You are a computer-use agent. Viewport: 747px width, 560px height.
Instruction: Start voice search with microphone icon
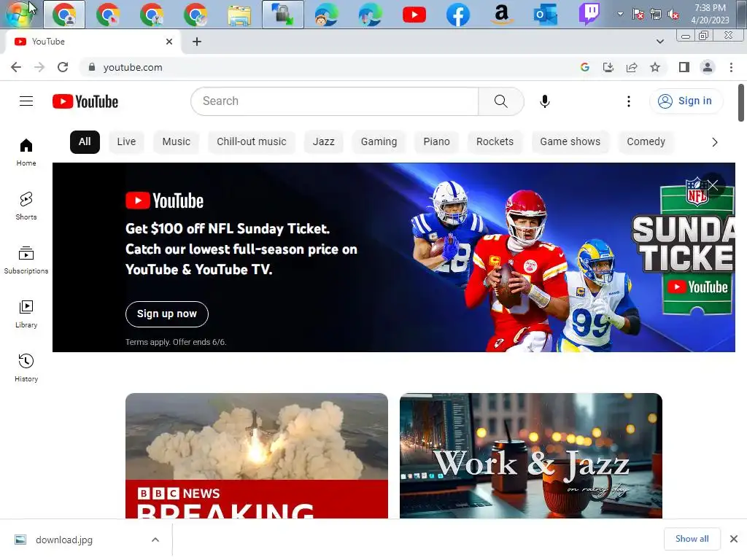tap(544, 101)
